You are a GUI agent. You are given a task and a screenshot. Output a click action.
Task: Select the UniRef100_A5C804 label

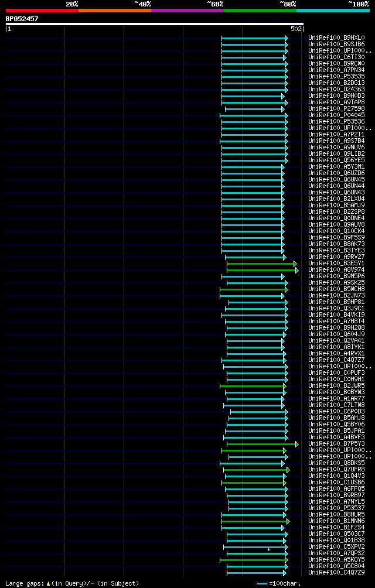point(336,566)
